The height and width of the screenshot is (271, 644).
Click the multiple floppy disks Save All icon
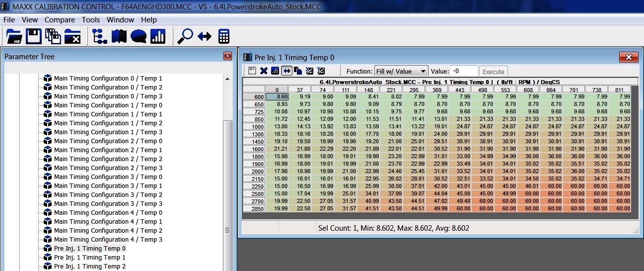point(53,36)
